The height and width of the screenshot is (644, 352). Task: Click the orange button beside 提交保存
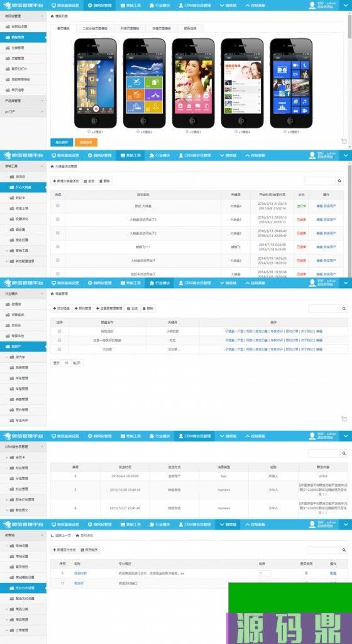coord(86,142)
